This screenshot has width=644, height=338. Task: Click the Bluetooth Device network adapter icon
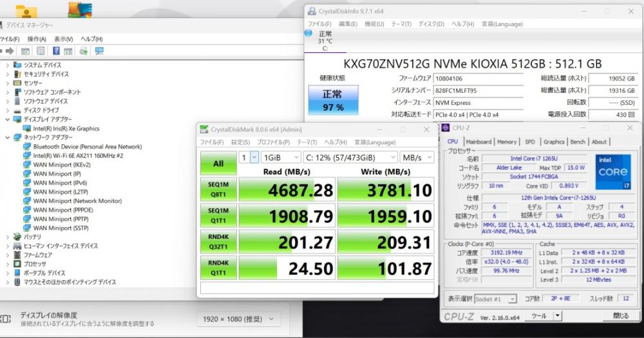[27, 147]
